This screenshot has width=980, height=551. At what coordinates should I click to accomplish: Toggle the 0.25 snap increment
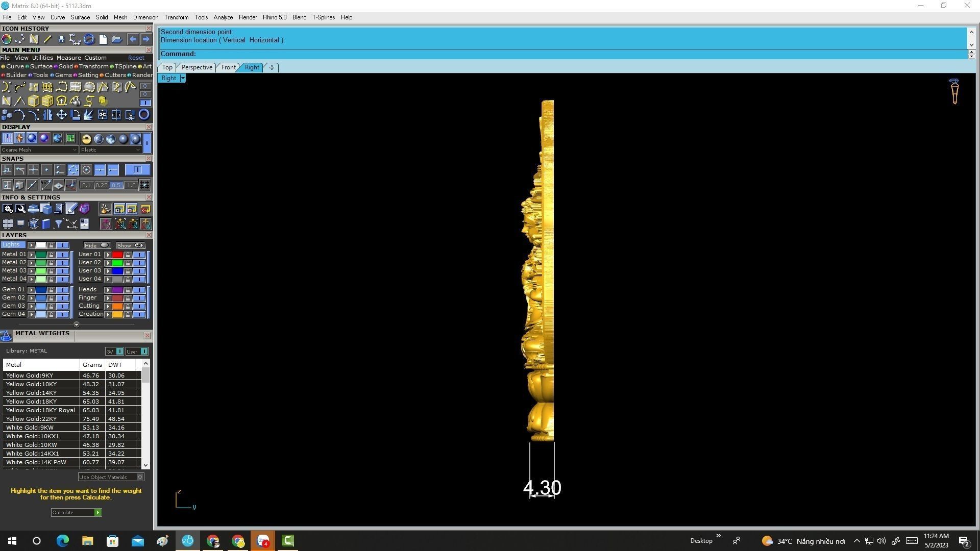[x=101, y=185]
